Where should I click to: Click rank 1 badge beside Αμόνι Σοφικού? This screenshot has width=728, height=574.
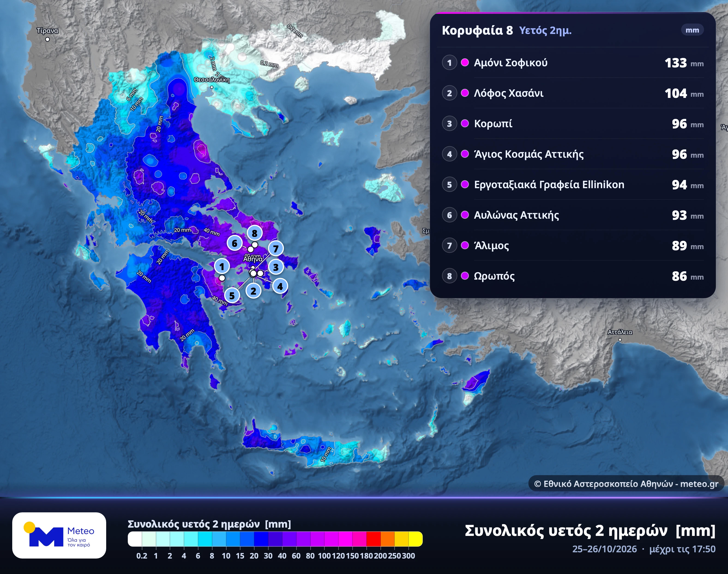pos(449,63)
